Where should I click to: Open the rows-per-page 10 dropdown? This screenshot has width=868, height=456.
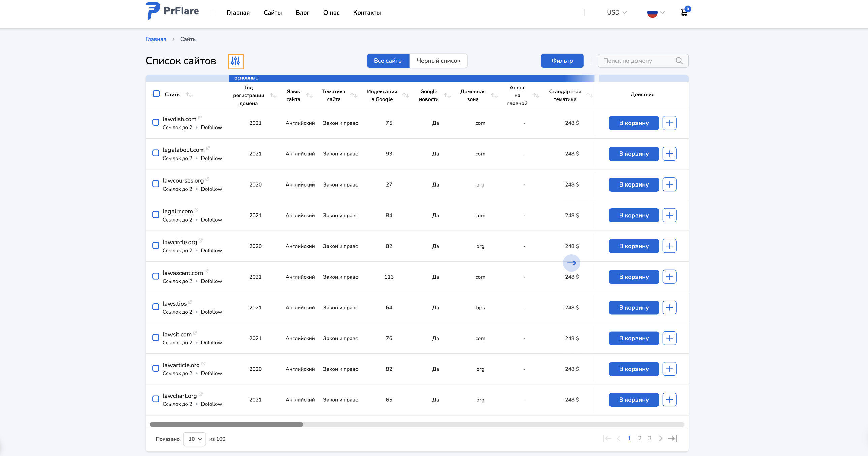194,439
